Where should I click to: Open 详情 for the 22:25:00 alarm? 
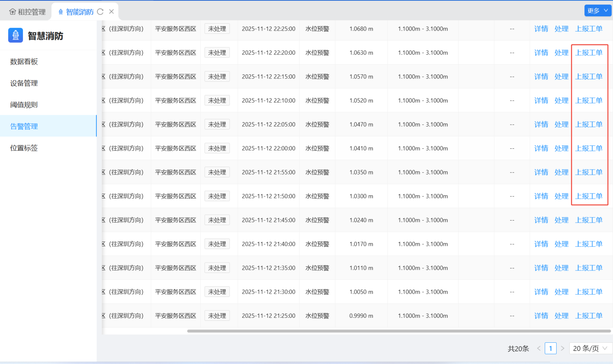coord(541,29)
